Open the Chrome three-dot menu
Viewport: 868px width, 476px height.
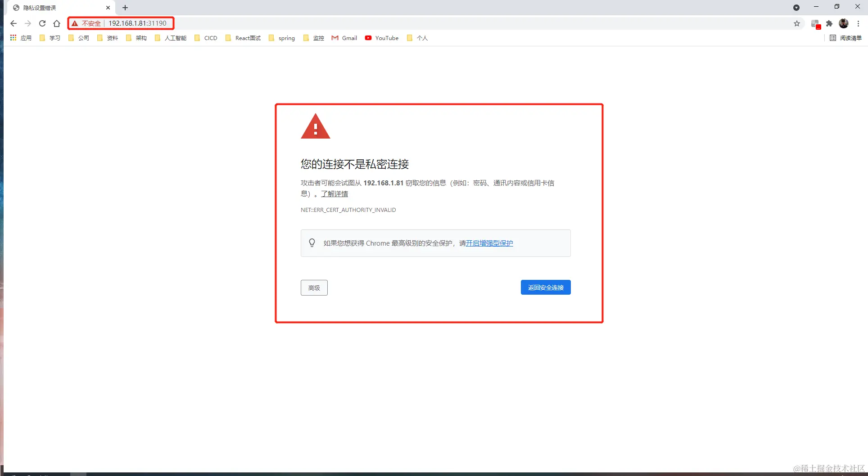[858, 23]
